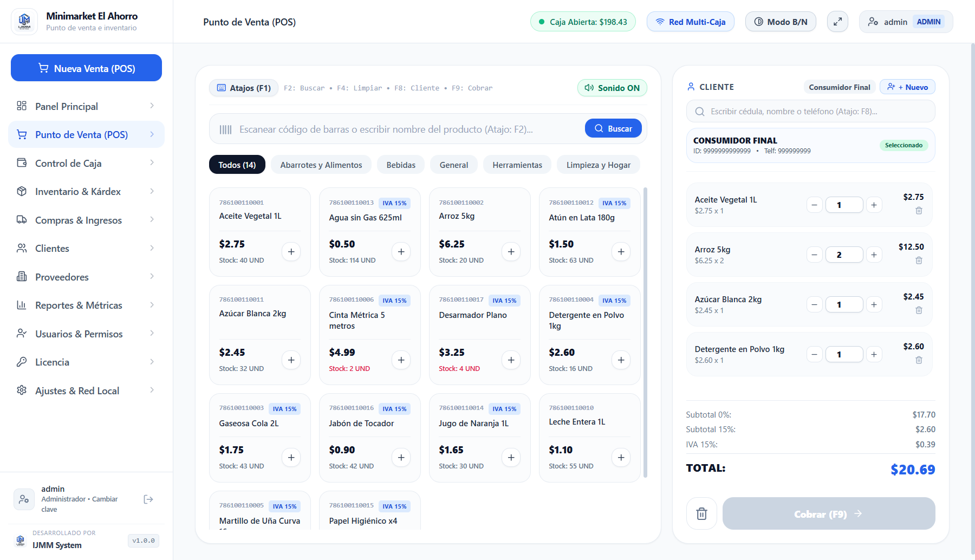The image size is (975, 560).
Task: Select Herramientas category tab
Action: click(517, 165)
